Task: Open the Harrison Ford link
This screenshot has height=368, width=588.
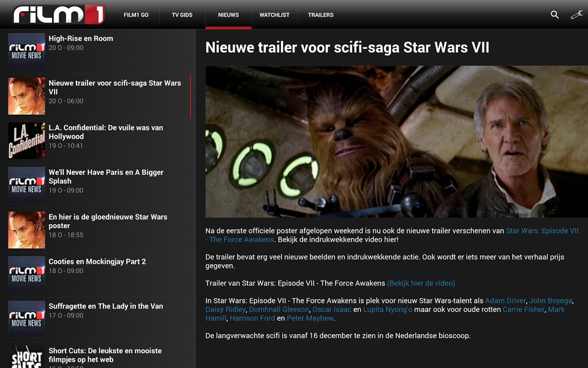Action: (252, 318)
